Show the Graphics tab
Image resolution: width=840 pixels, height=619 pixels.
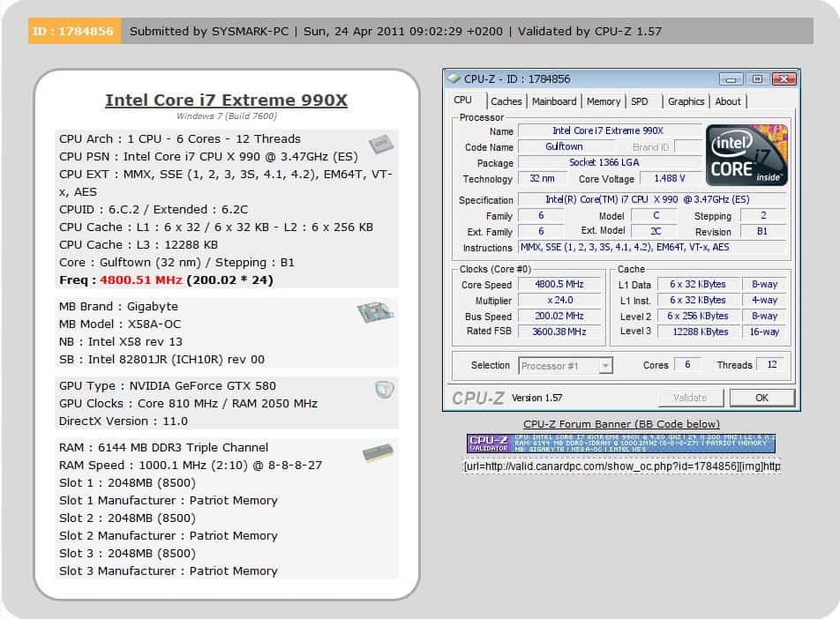(x=686, y=101)
